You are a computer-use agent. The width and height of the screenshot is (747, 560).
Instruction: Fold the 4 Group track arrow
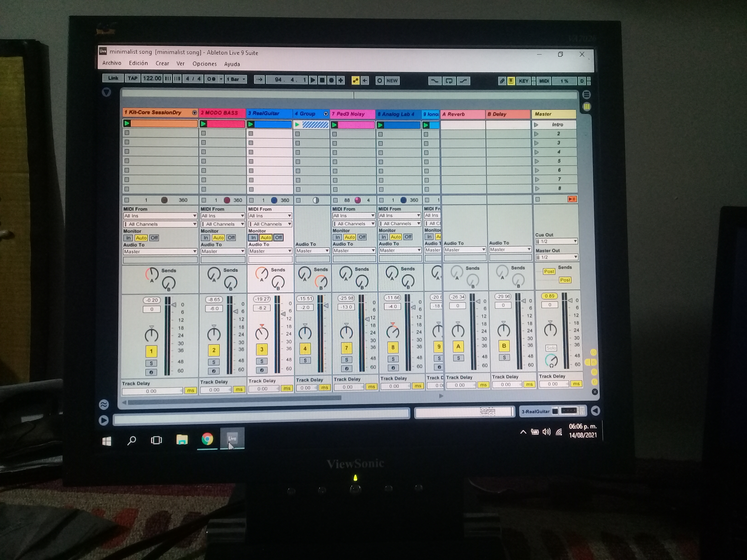(x=326, y=114)
